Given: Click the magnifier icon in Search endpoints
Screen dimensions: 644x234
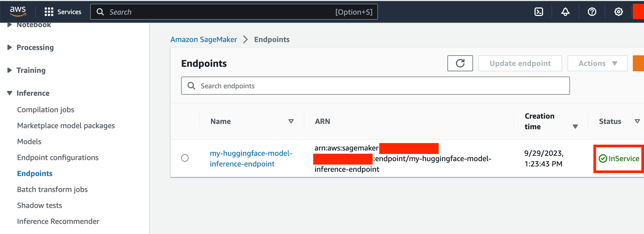Looking at the screenshot, I should point(191,86).
